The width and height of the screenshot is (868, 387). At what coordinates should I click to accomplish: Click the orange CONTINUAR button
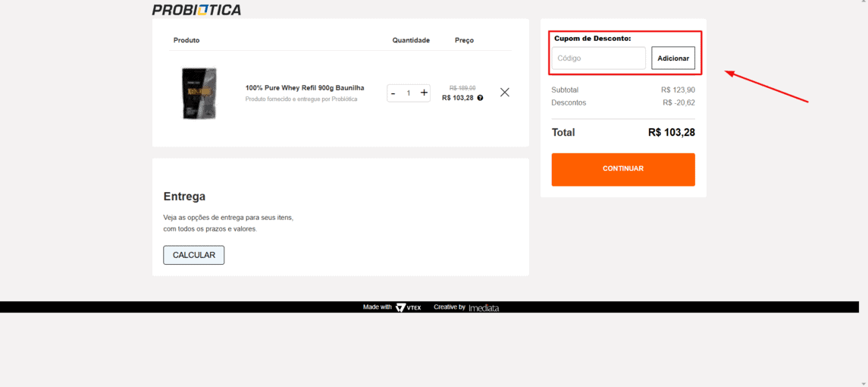click(x=623, y=170)
